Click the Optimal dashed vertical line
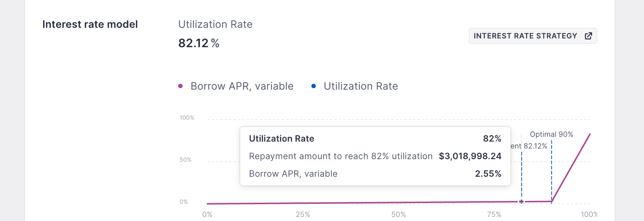644x221 pixels. (x=552, y=172)
